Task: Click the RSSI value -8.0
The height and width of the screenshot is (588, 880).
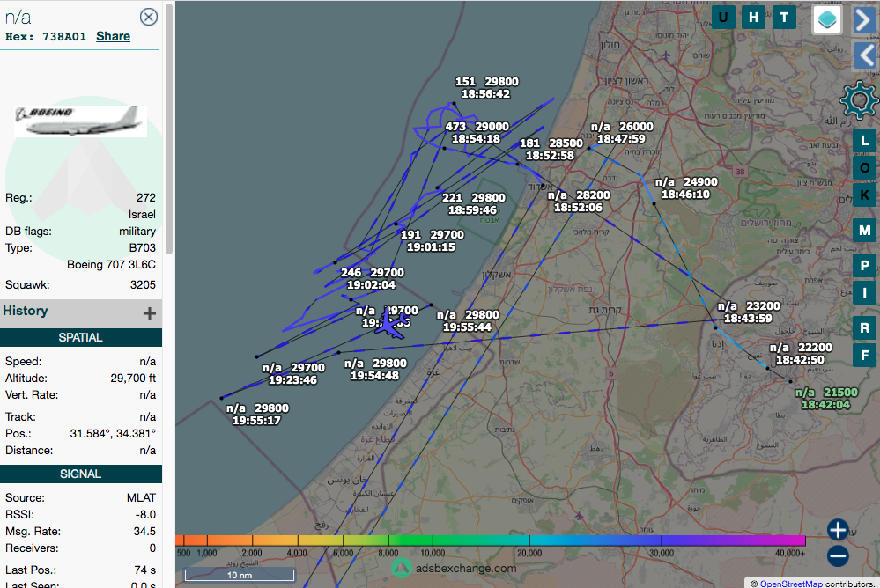Action: [x=144, y=514]
